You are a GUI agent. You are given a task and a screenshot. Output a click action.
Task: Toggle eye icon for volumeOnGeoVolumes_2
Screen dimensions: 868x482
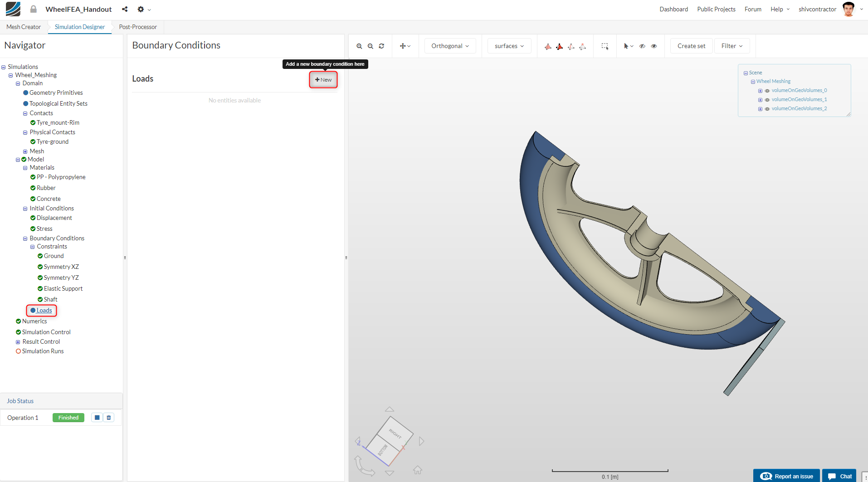767,109
